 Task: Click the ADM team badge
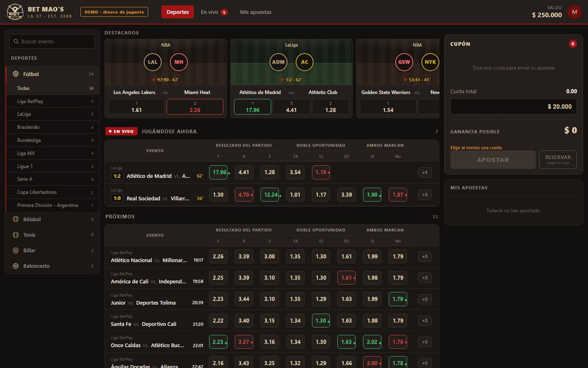pos(278,62)
